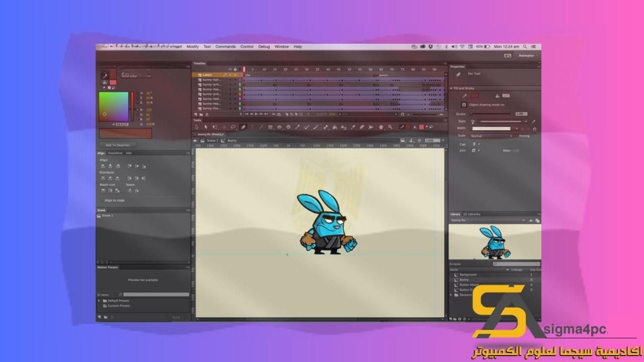Viewport: 644px width, 362px height.
Task: Click the New Layer icon in Timeline
Action: 196,114
